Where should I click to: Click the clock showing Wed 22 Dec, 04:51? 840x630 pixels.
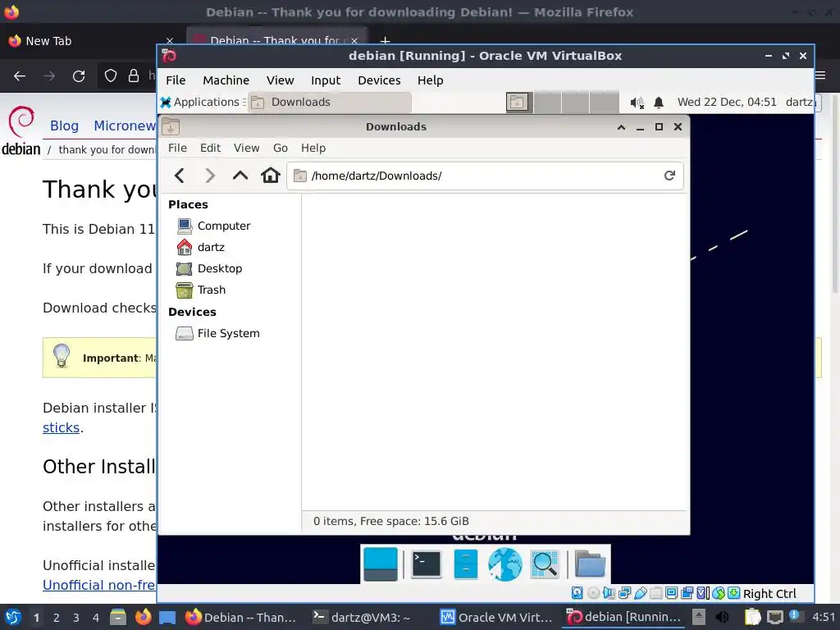(x=727, y=102)
